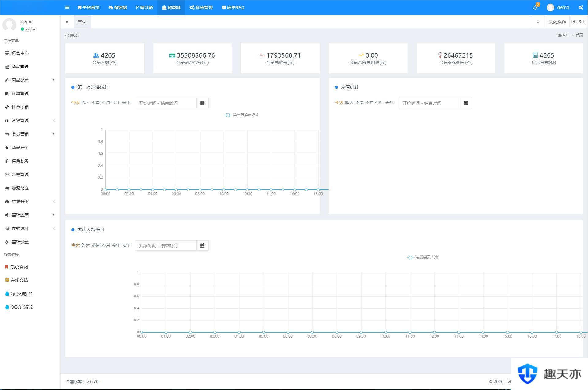Click date range field in 充值统计
This screenshot has width=588, height=390.
(429, 103)
